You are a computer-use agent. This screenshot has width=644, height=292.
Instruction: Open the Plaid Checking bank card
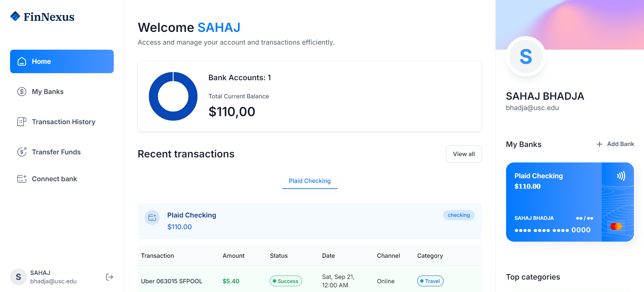click(x=554, y=202)
